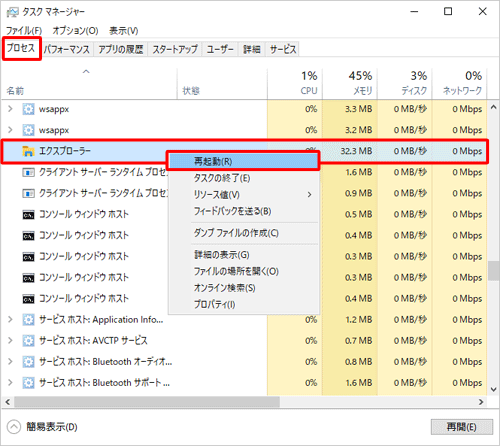Open the オプション(O) menu

pyautogui.click(x=75, y=31)
